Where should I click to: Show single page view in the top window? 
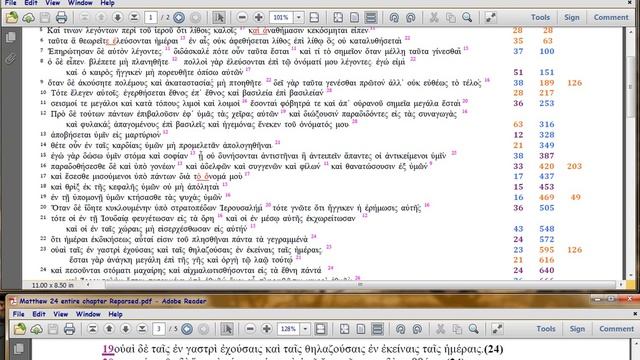[x=354, y=18]
